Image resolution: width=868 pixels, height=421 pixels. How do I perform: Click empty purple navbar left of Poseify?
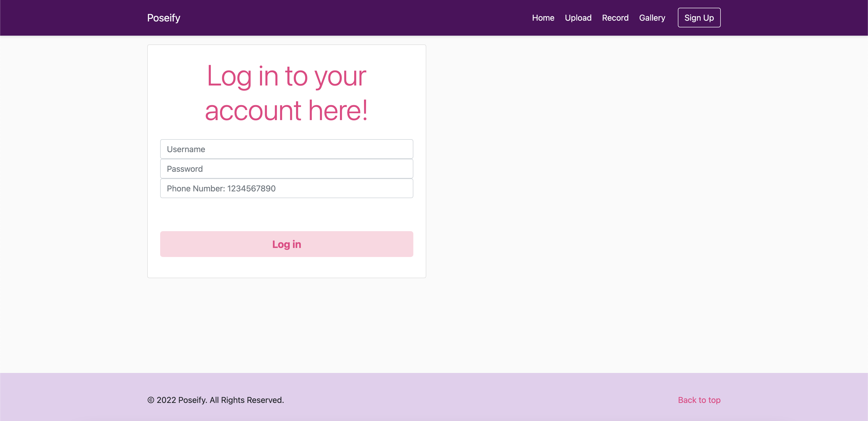click(67, 18)
